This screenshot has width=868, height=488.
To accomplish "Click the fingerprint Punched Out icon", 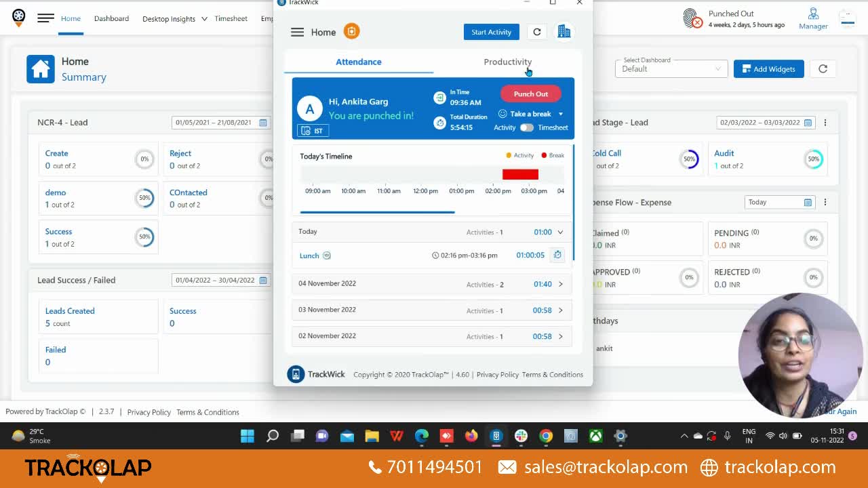I will (x=692, y=18).
